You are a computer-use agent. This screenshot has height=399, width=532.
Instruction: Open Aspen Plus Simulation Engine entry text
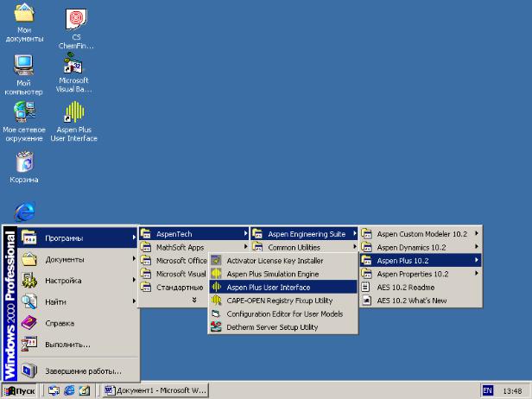coord(273,274)
